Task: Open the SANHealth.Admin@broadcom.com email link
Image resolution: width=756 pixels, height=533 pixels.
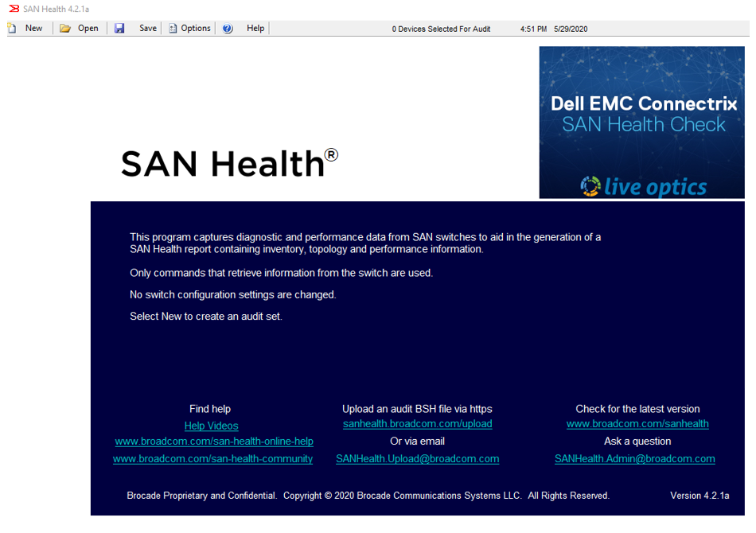Action: [x=634, y=459]
